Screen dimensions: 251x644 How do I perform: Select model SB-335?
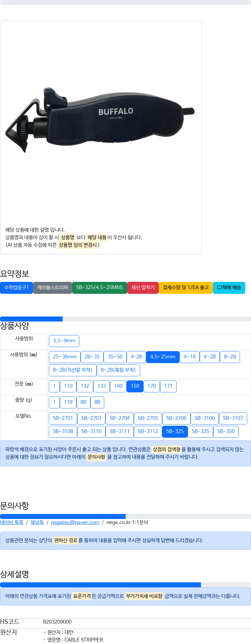(201, 431)
